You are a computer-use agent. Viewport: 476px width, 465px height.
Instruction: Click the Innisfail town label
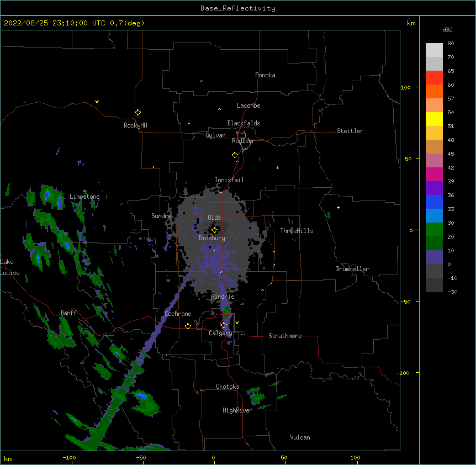pos(229,180)
